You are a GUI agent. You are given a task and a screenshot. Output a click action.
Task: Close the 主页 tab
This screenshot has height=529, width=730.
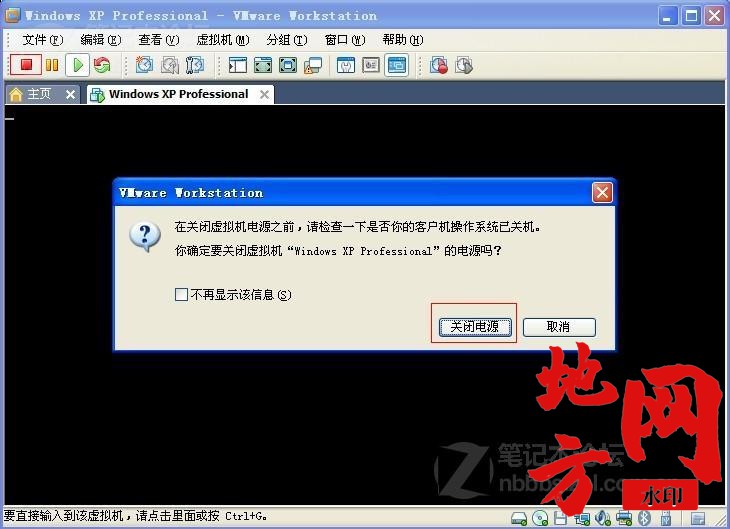pyautogui.click(x=70, y=95)
